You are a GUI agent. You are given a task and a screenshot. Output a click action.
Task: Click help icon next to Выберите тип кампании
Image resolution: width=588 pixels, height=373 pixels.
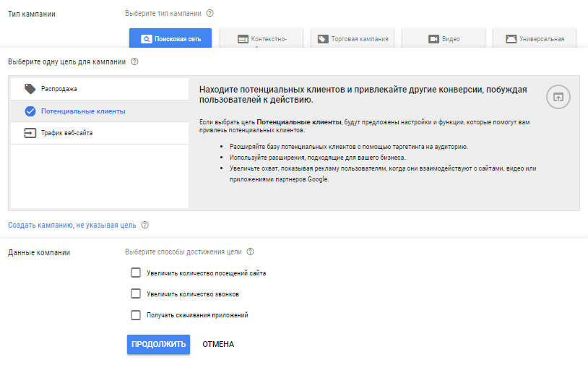[x=210, y=13]
